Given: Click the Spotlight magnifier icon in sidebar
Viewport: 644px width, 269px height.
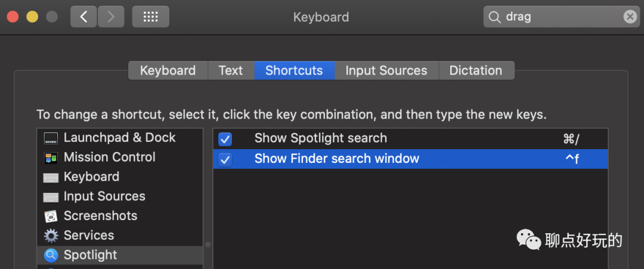Looking at the screenshot, I should tap(51, 255).
